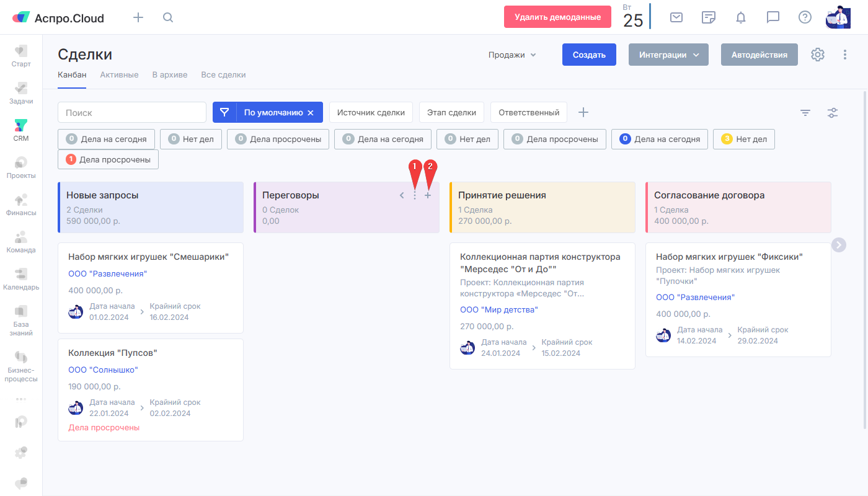Open calendar date 25 widget
Screen dimensions: 868x496
tap(633, 17)
